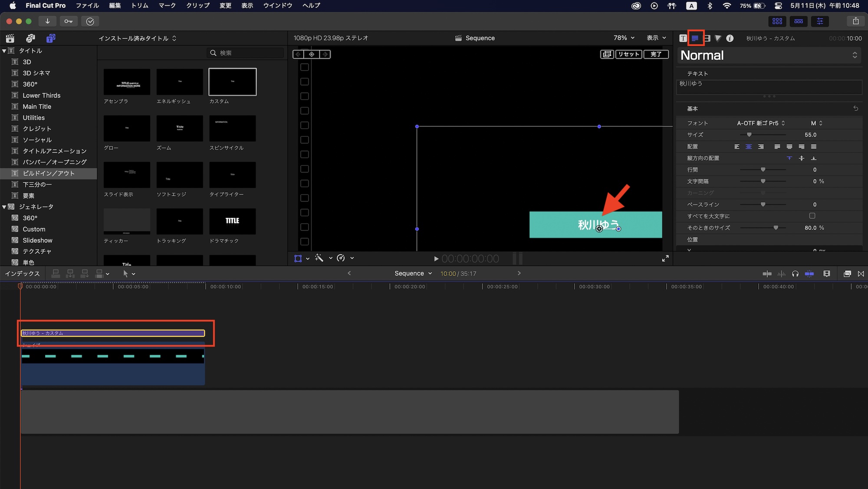The height and width of the screenshot is (489, 868).
Task: Open the Info inspector icon
Action: 730,38
